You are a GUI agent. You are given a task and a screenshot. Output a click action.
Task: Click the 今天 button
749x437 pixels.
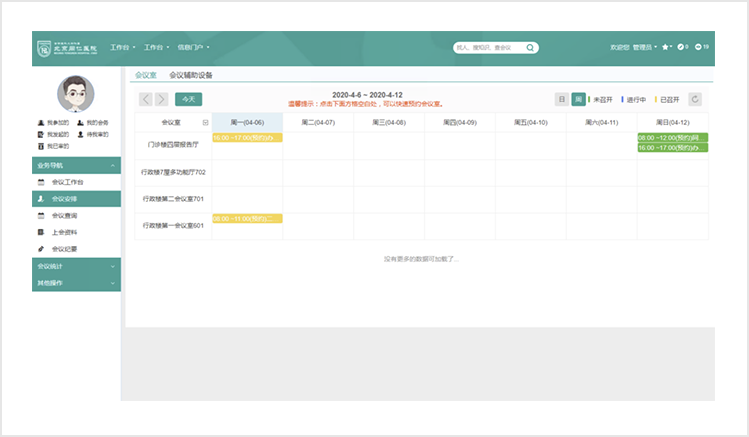(188, 99)
